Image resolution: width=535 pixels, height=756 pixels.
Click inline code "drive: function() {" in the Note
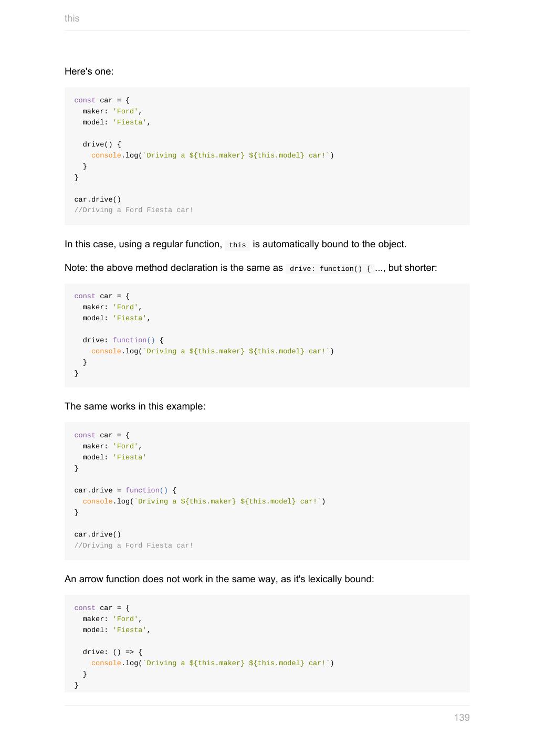[330, 269]
